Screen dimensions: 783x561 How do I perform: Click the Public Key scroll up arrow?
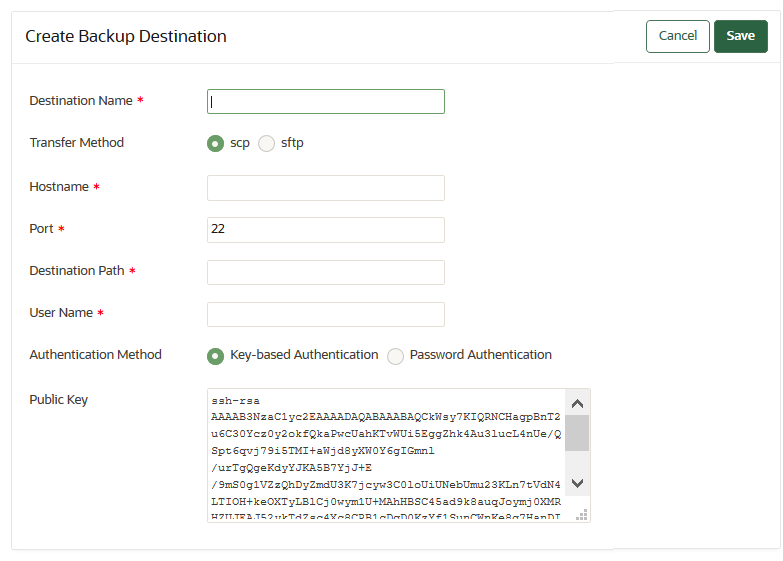(577, 404)
